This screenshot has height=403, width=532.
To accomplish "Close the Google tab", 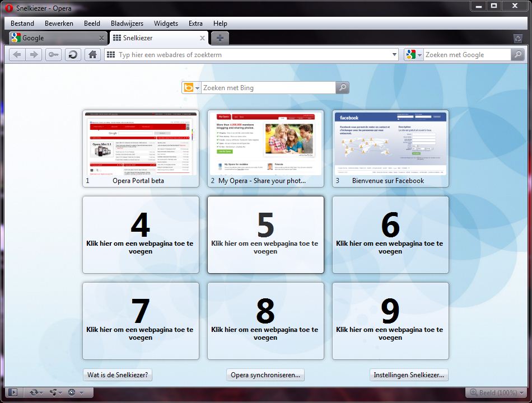I will tap(101, 38).
